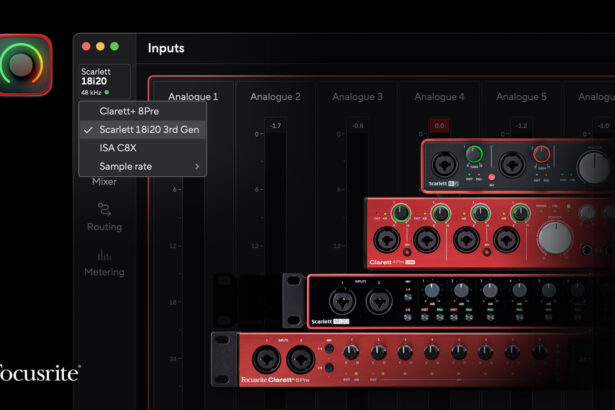Click the -0.8 peak value on Analogue 3
This screenshot has width=615, height=410.
pyautogui.click(x=357, y=126)
